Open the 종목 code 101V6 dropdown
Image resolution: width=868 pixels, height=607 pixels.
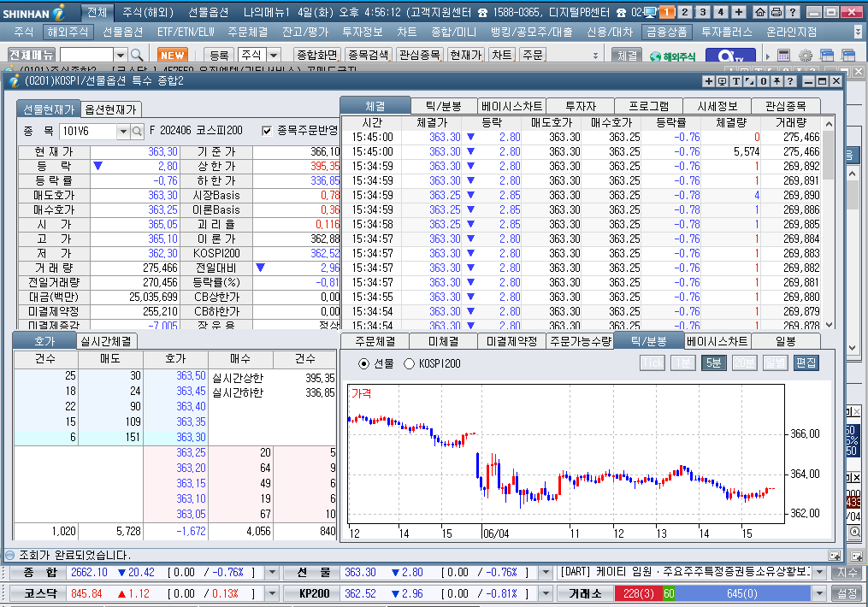coord(123,131)
